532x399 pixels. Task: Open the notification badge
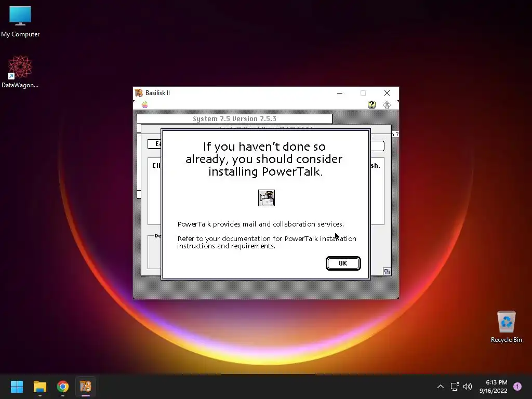pyautogui.click(x=517, y=387)
